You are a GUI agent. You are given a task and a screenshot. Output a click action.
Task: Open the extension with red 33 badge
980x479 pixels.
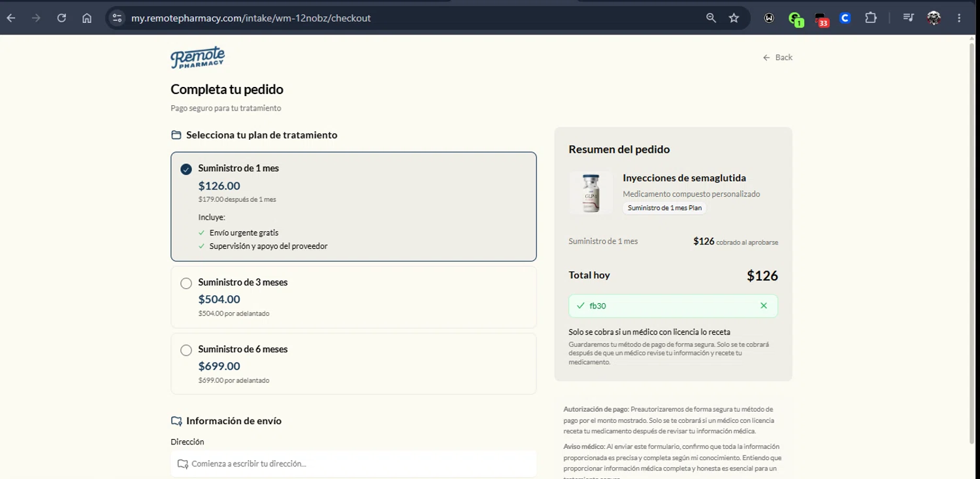pyautogui.click(x=821, y=20)
